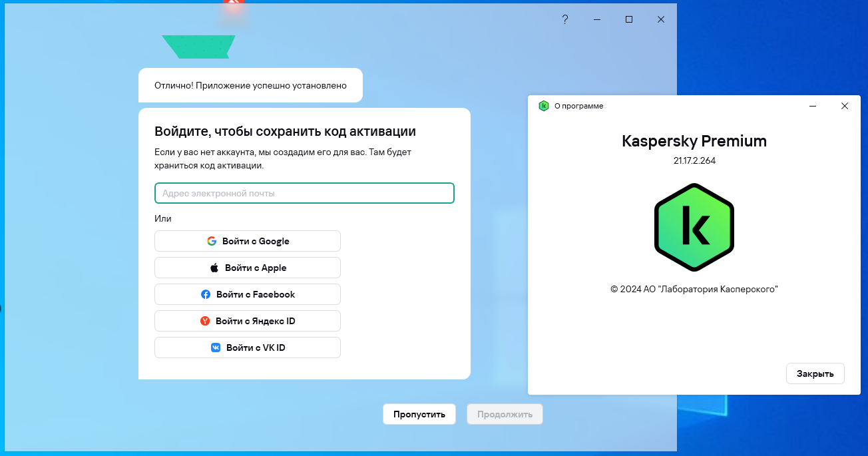This screenshot has height=456, width=868.
Task: Click Закрыть in the About window
Action: coord(815,373)
